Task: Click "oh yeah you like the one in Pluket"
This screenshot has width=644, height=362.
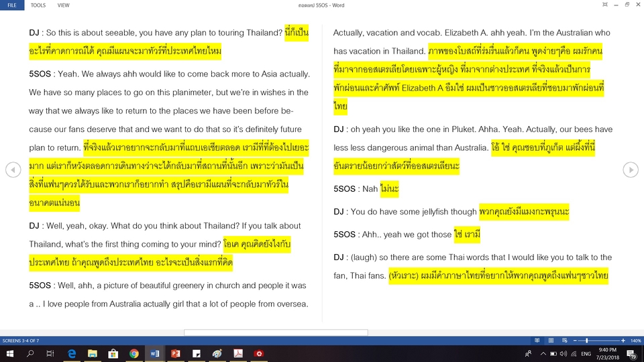Action: point(414,129)
